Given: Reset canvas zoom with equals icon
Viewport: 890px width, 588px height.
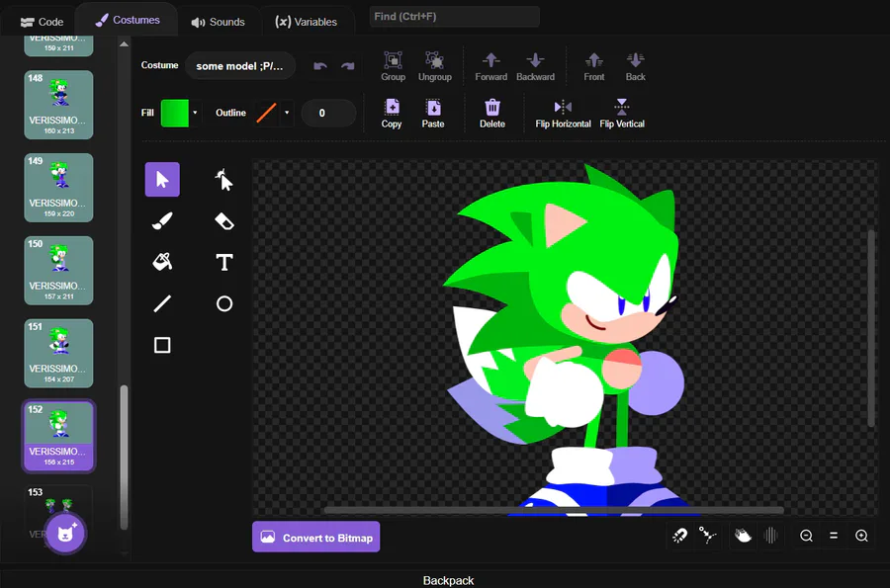Looking at the screenshot, I should click(834, 536).
